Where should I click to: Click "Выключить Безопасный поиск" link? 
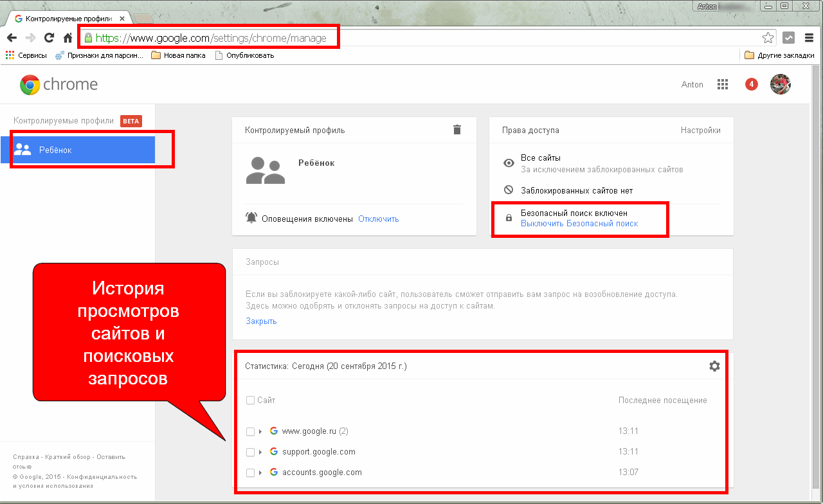pyautogui.click(x=579, y=224)
